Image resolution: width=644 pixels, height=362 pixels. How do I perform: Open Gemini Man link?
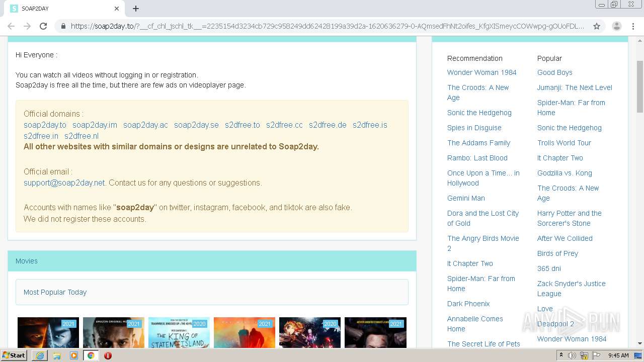click(x=466, y=198)
